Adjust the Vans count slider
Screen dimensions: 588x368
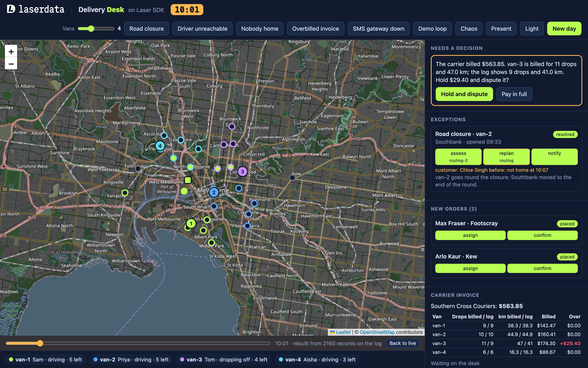click(96, 29)
